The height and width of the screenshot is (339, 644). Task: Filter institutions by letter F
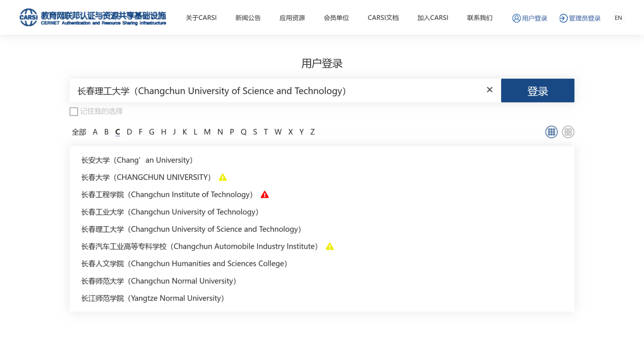140,132
